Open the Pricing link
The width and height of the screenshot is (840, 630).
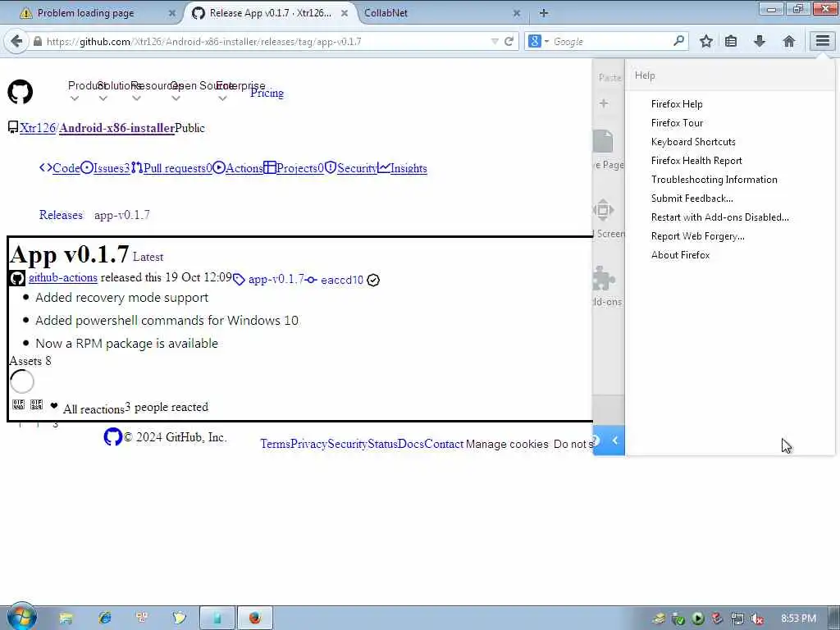(x=267, y=93)
